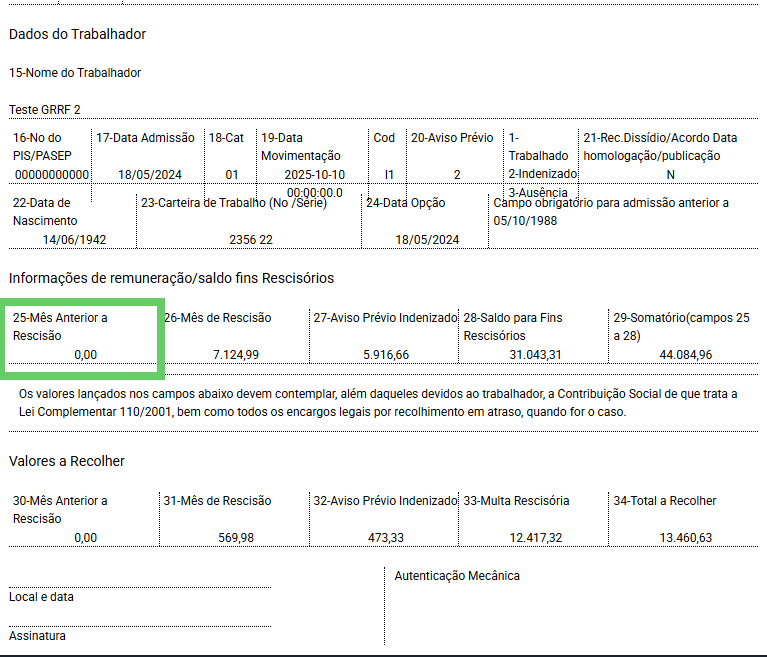Click the Multa Rescisória value 12.417,32

tap(536, 538)
